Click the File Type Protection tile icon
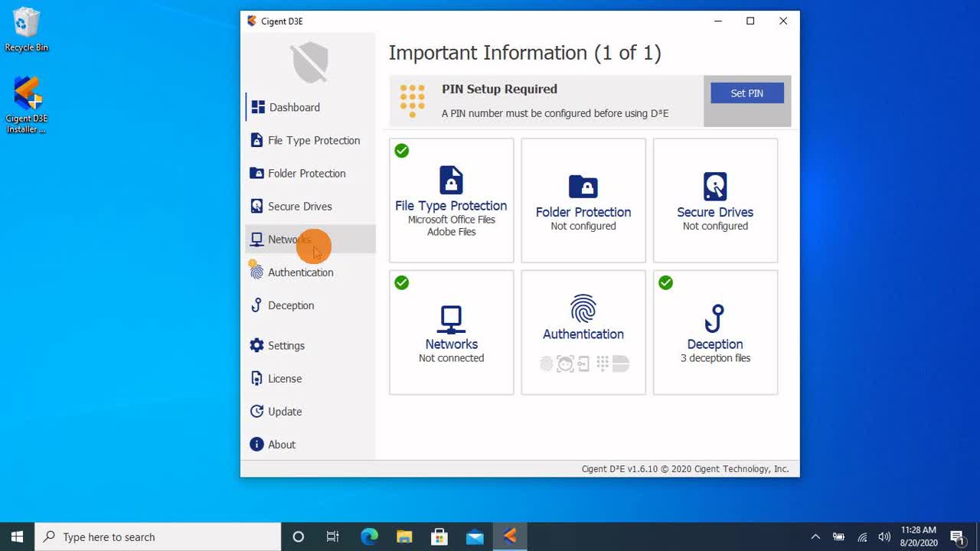 451,180
